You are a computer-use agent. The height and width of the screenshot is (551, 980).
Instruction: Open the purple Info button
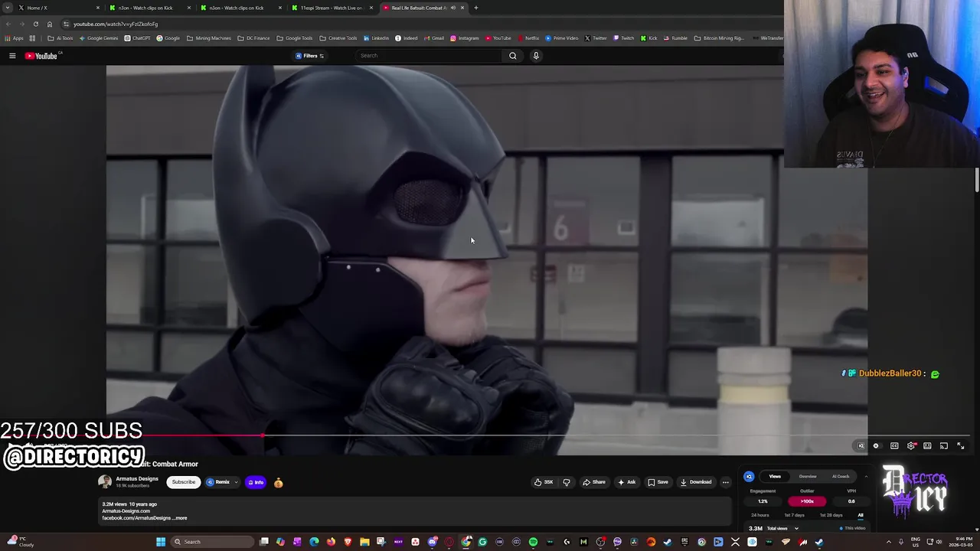tap(256, 482)
